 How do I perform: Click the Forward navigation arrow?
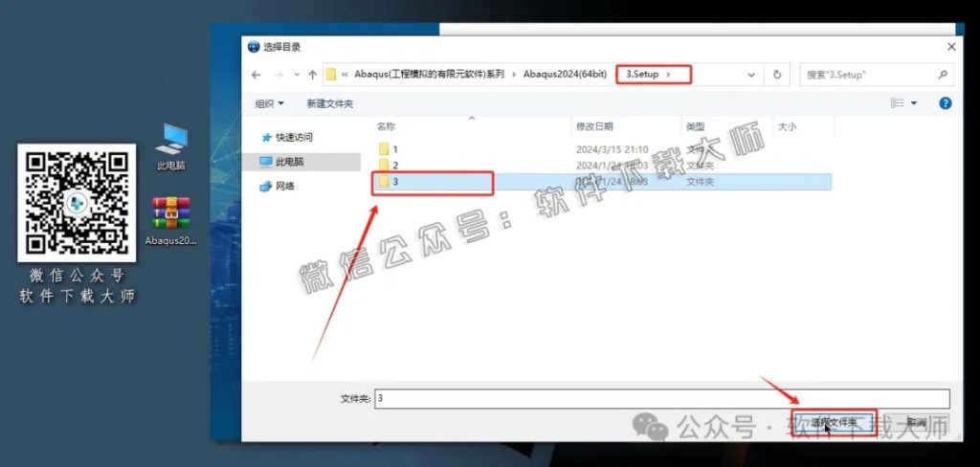pyautogui.click(x=278, y=75)
